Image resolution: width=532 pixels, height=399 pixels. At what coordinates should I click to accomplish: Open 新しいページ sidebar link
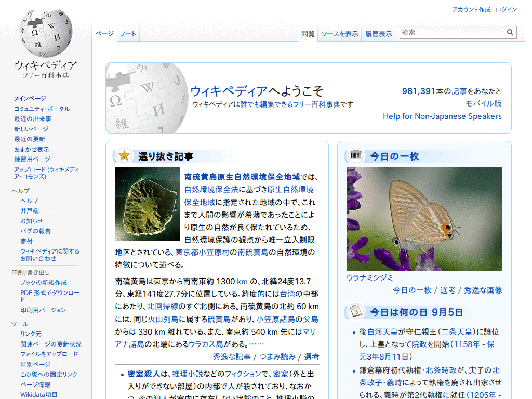pos(31,129)
